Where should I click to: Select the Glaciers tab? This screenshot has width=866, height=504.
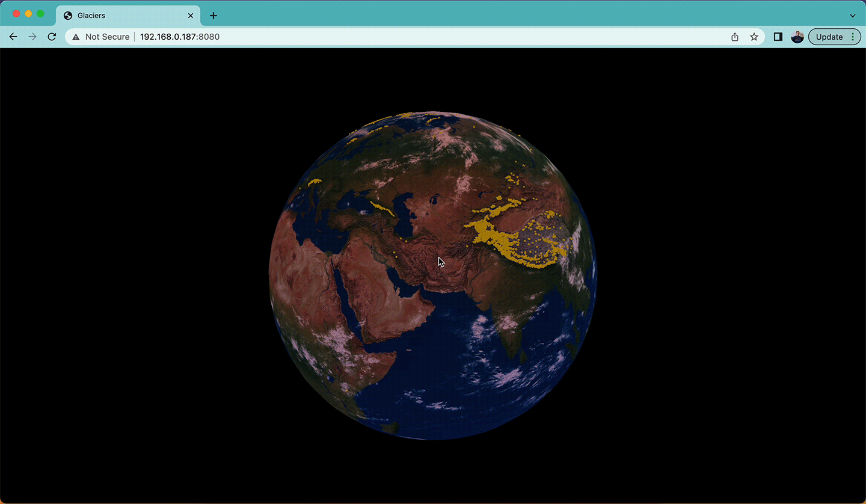128,16
